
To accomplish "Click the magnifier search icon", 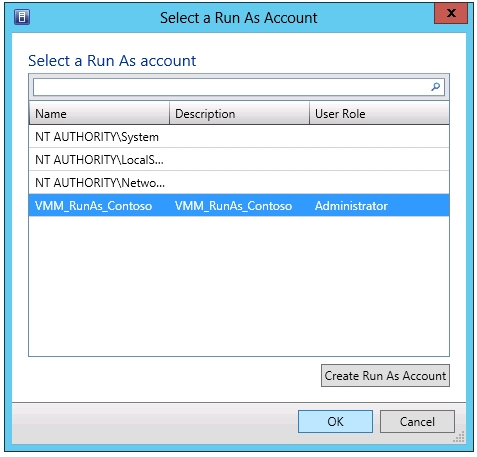I will tap(435, 87).
